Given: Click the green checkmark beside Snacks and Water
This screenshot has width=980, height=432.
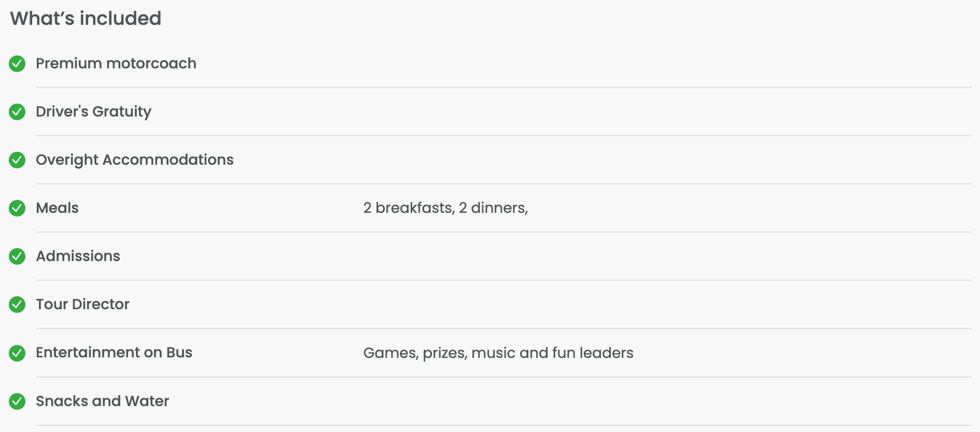Looking at the screenshot, I should (x=17, y=401).
